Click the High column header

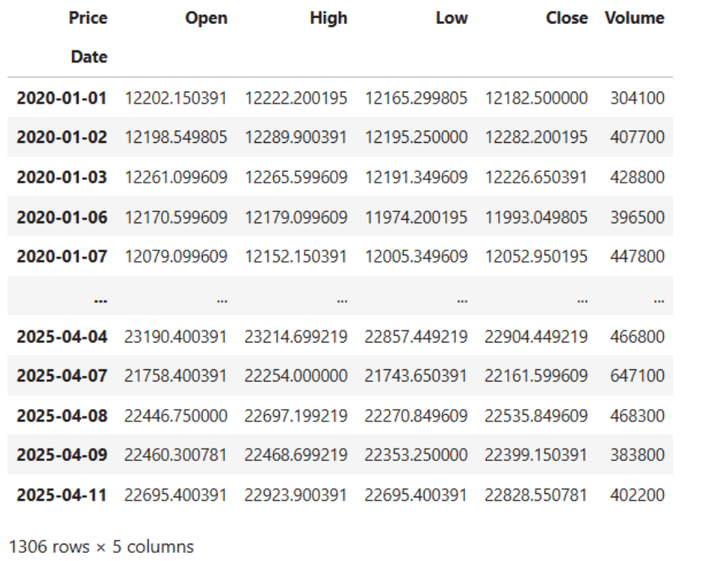[x=328, y=18]
